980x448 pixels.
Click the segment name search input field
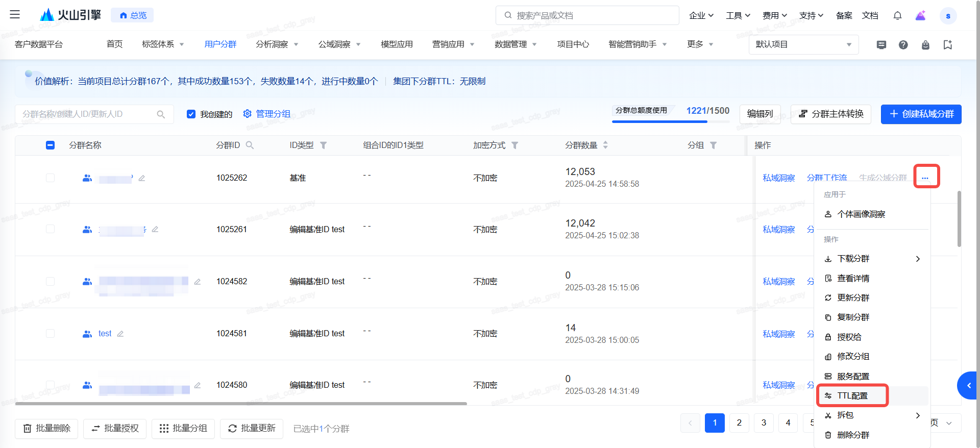click(88, 114)
